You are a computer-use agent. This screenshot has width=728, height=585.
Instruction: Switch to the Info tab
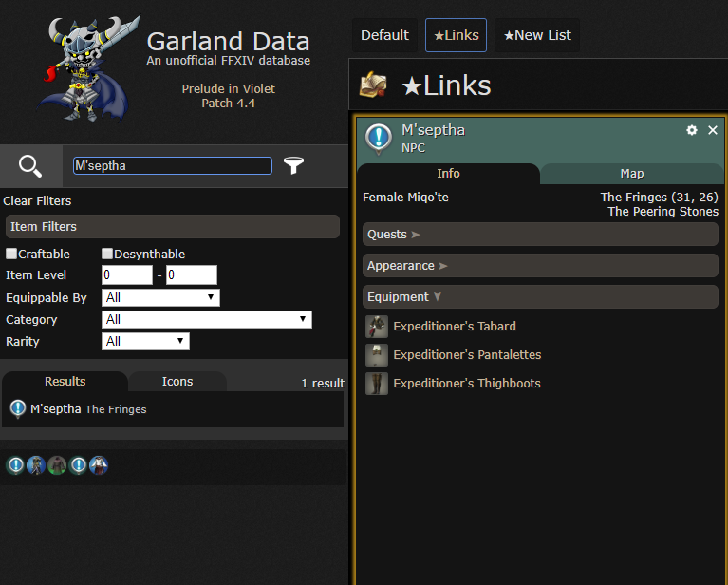pyautogui.click(x=448, y=174)
